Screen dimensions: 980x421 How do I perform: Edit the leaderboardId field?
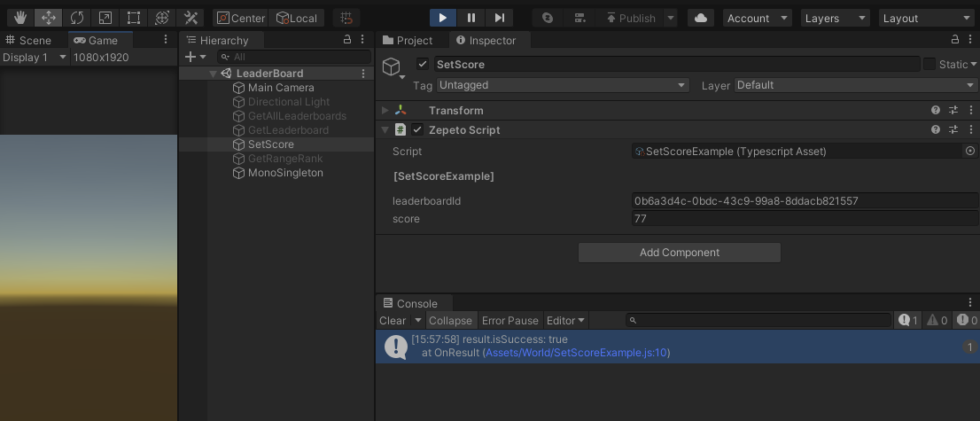[x=805, y=201]
